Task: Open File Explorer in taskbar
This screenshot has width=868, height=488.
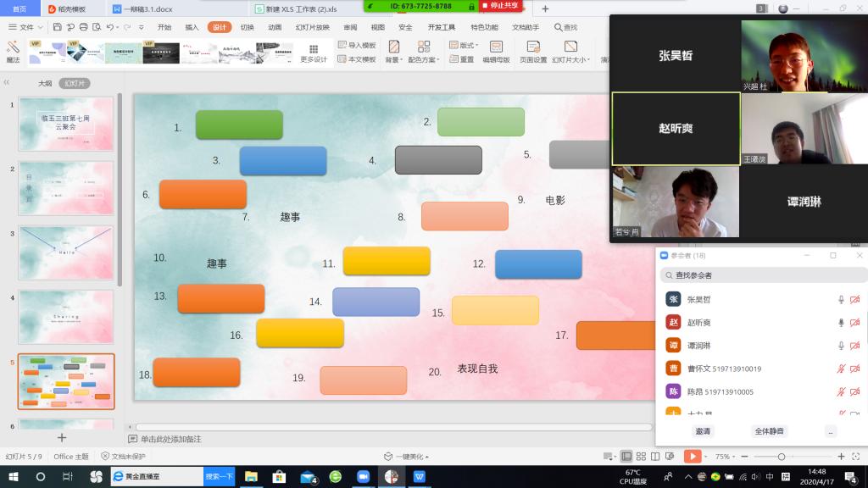Action: coord(251,476)
